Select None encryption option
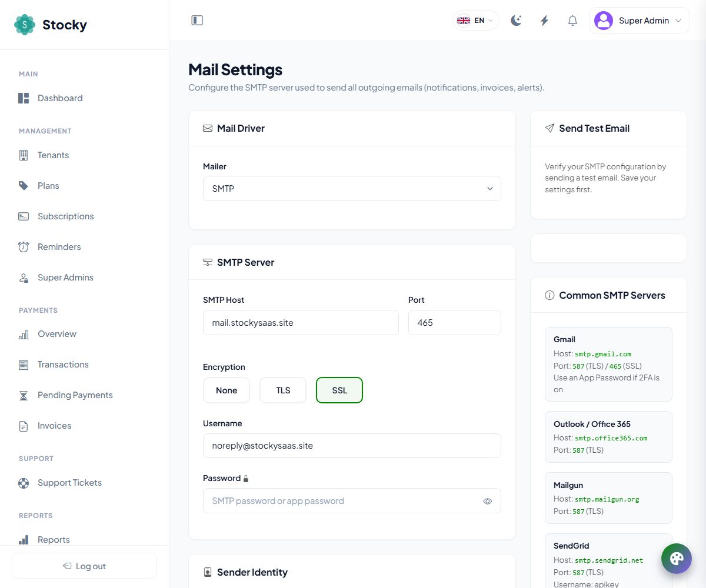This screenshot has width=706, height=588. [x=227, y=390]
